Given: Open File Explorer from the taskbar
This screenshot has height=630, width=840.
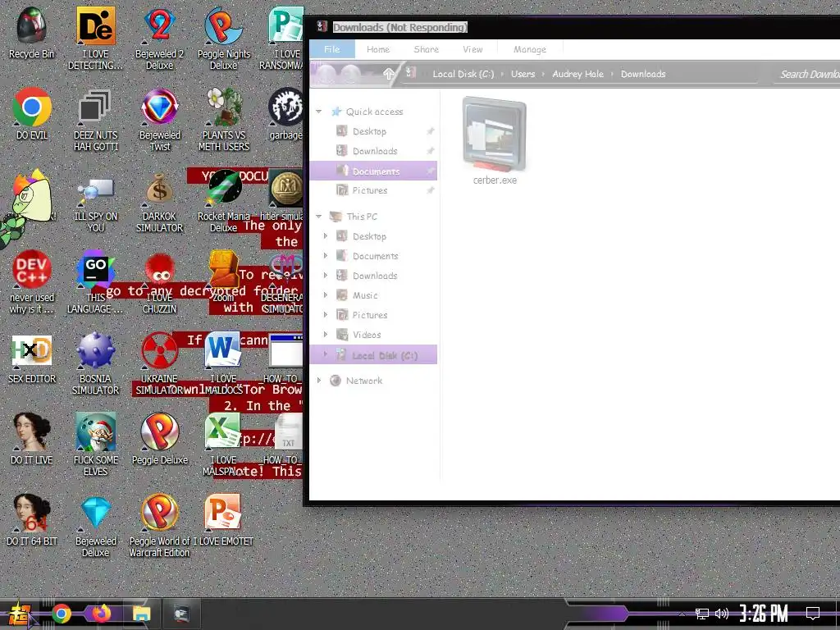Looking at the screenshot, I should tap(141, 614).
